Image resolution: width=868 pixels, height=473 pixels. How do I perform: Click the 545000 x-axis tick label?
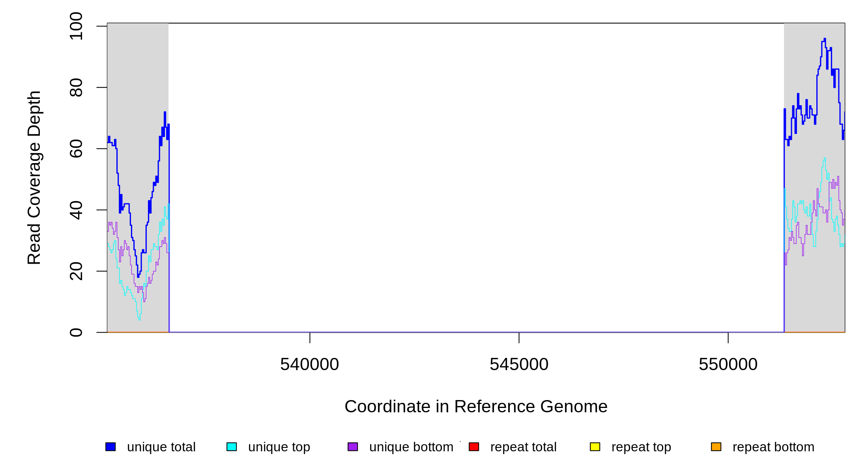[519, 364]
